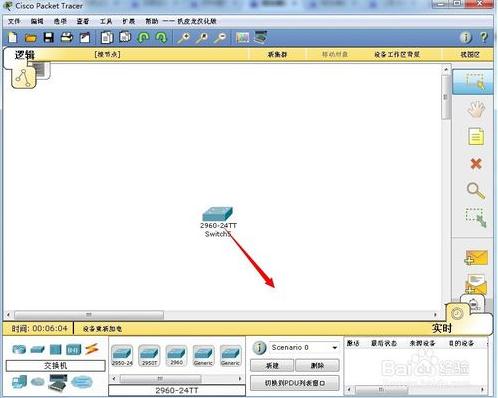498x398 pixels.
Task: Click the [根节点] root navigation label
Action: coord(107,54)
